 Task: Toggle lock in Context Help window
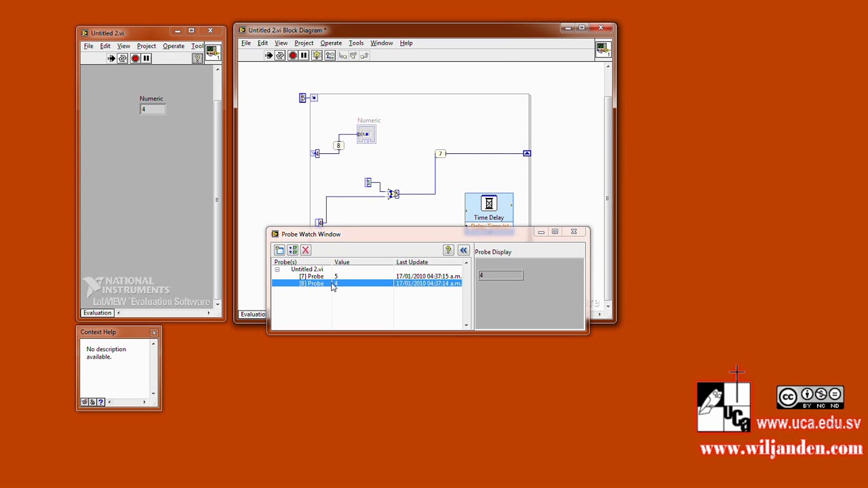click(x=93, y=402)
